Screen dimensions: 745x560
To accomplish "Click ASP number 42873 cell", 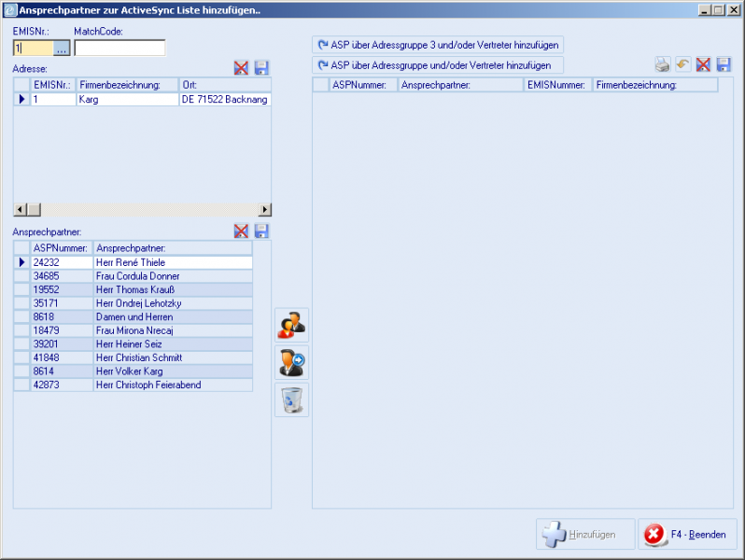I will (62, 385).
